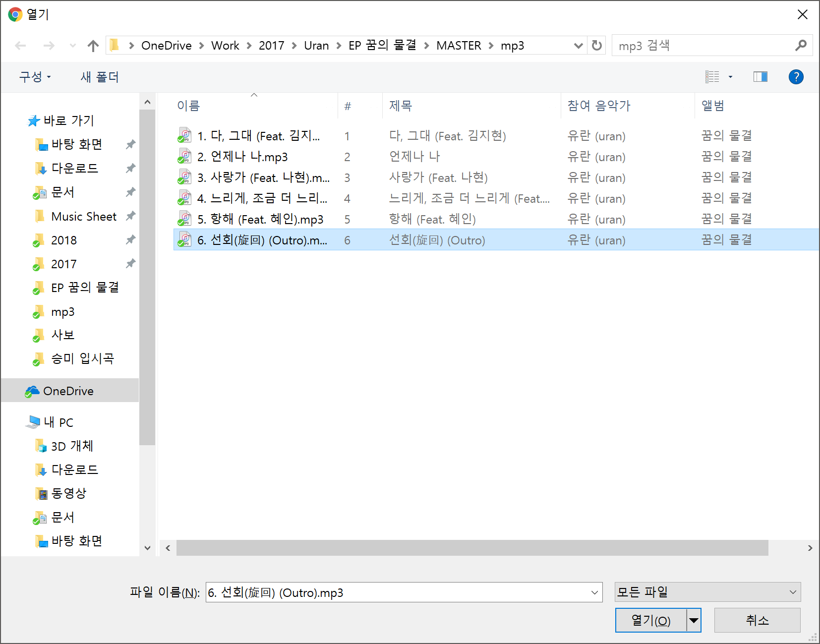The width and height of the screenshot is (820, 644).
Task: Click mp3 icon of 4. 느리게
Action: 184,198
